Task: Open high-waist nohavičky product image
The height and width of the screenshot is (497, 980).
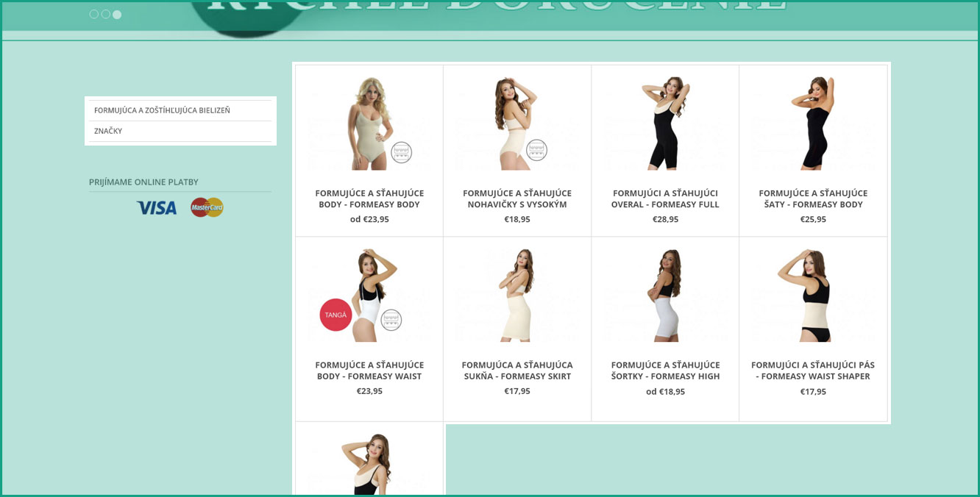Action: pyautogui.click(x=516, y=124)
